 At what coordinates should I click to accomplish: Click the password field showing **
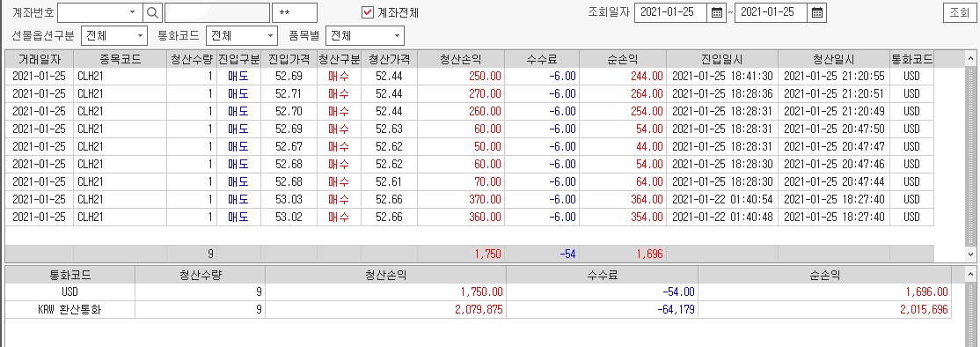pyautogui.click(x=295, y=12)
